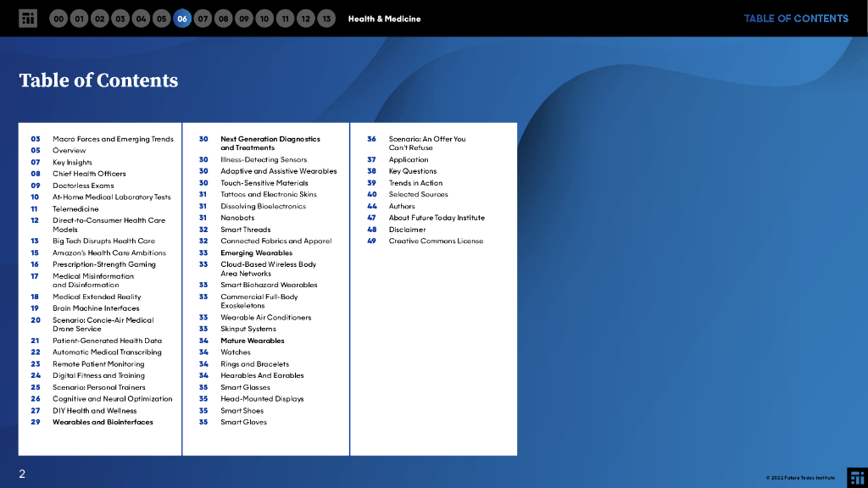Open Creative Commons License entry
The image size is (868, 488).
coord(436,241)
